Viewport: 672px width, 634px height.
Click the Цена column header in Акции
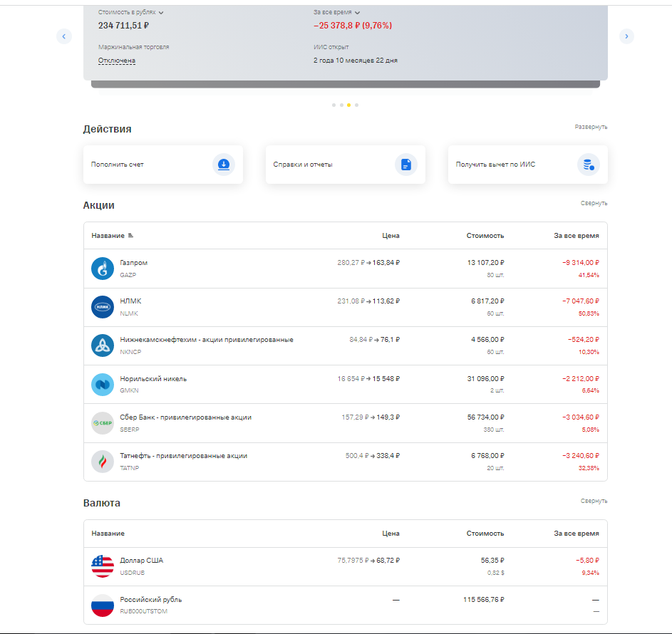pyautogui.click(x=391, y=236)
